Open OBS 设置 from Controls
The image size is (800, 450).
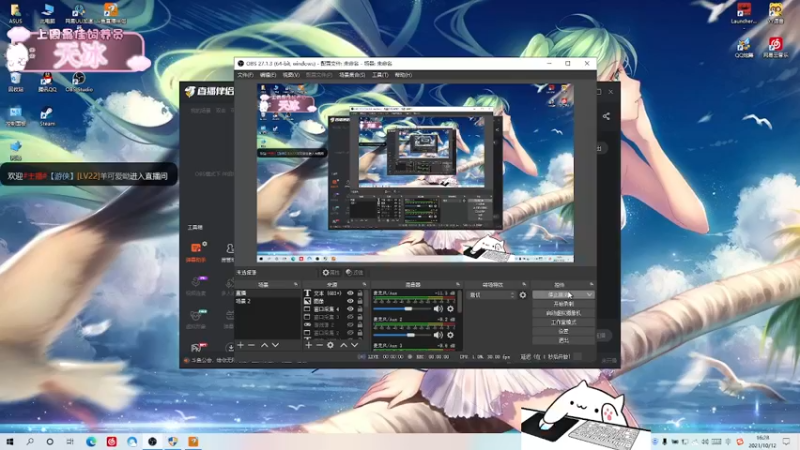[563, 332]
